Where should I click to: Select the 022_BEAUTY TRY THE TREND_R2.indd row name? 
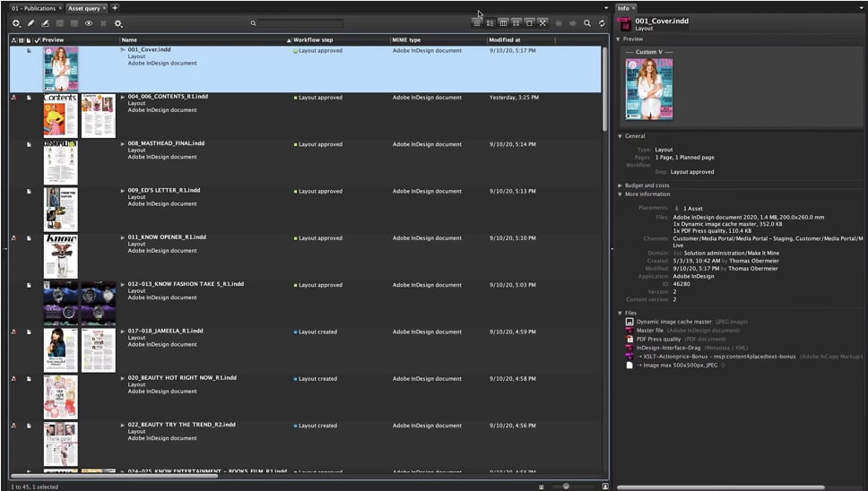181,425
